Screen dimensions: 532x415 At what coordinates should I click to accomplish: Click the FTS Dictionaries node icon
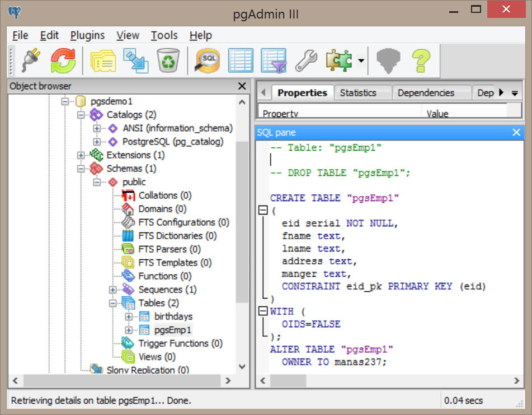128,236
